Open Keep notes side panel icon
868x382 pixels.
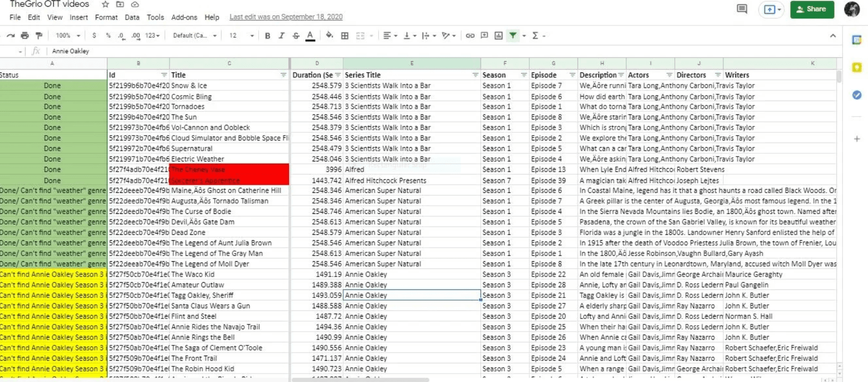(857, 67)
